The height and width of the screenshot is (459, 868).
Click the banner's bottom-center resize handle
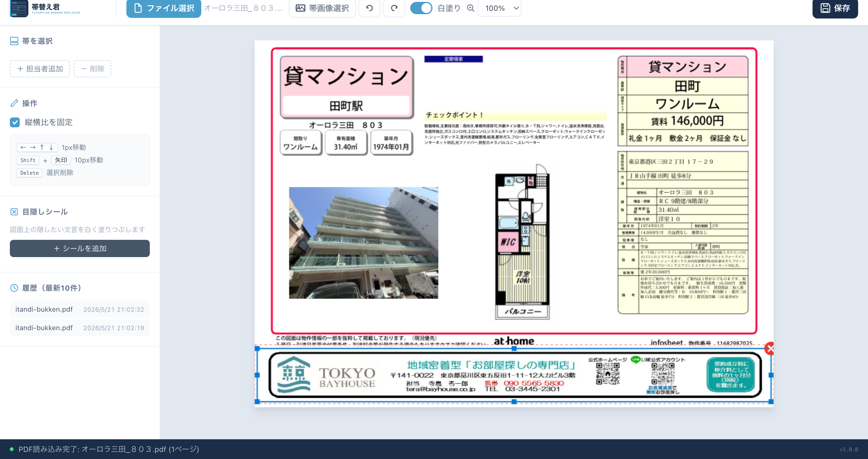(x=514, y=402)
